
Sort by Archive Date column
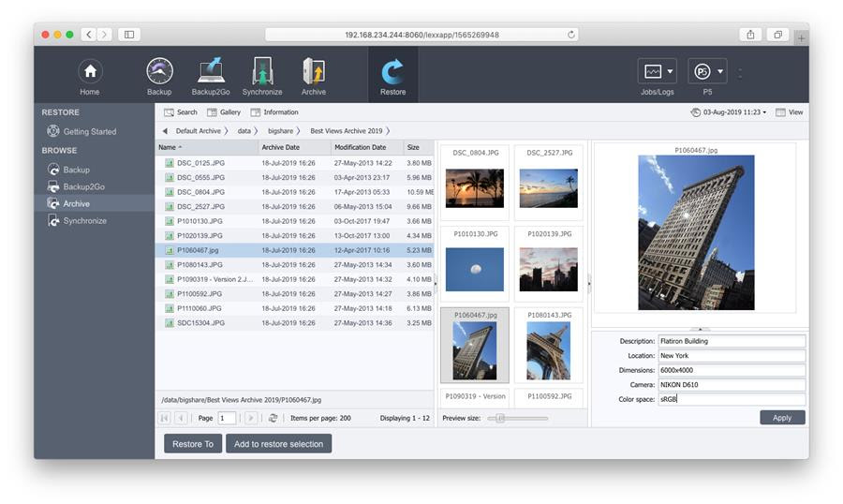(x=294, y=147)
